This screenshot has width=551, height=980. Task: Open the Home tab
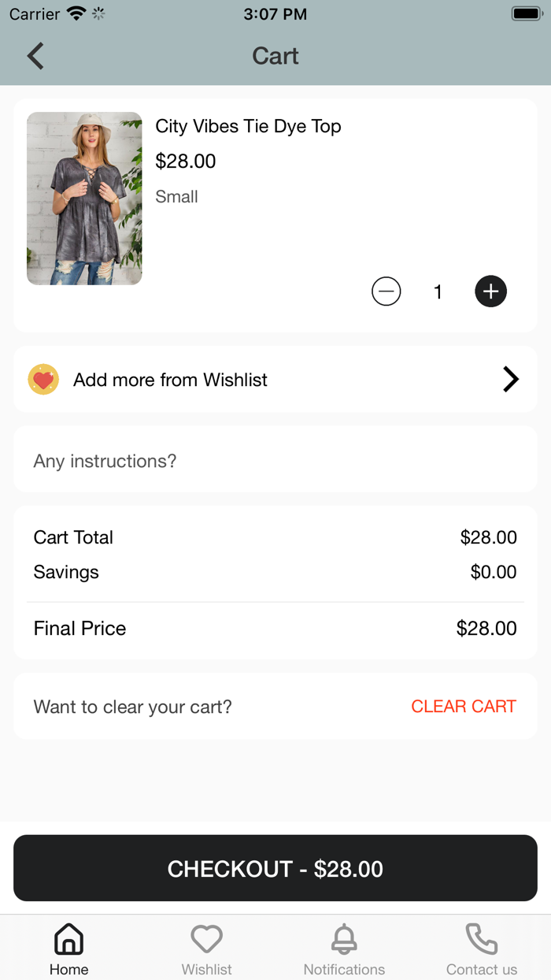pos(68,948)
